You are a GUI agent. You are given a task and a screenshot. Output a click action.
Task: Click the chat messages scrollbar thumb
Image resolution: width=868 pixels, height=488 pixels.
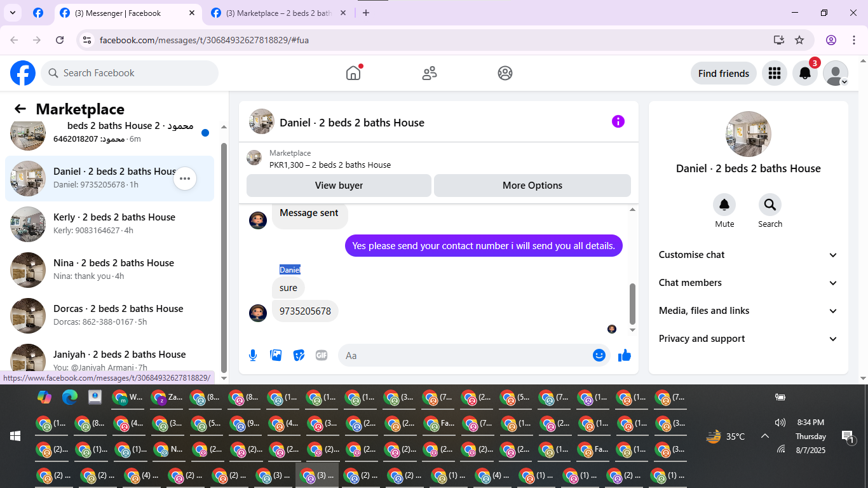632,304
